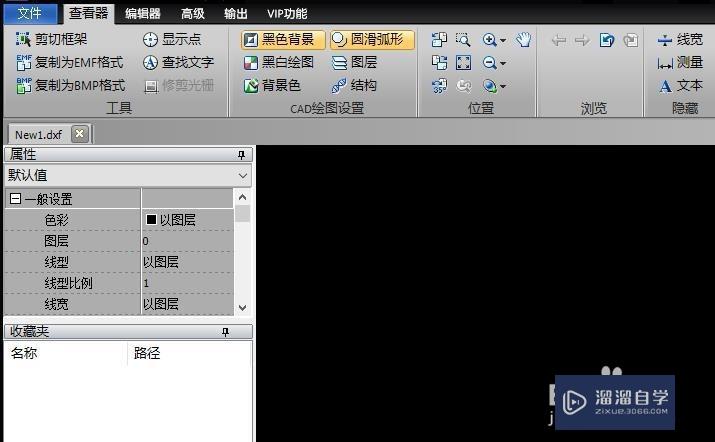
Task: Click rotate clockwise icon in 位置 group
Action: (439, 62)
